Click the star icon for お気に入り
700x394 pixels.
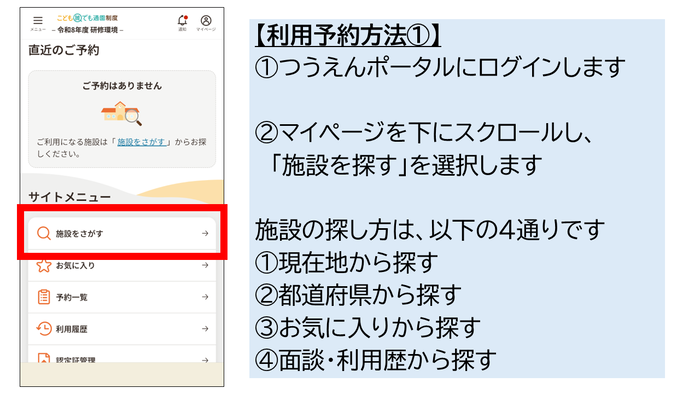pos(44,265)
